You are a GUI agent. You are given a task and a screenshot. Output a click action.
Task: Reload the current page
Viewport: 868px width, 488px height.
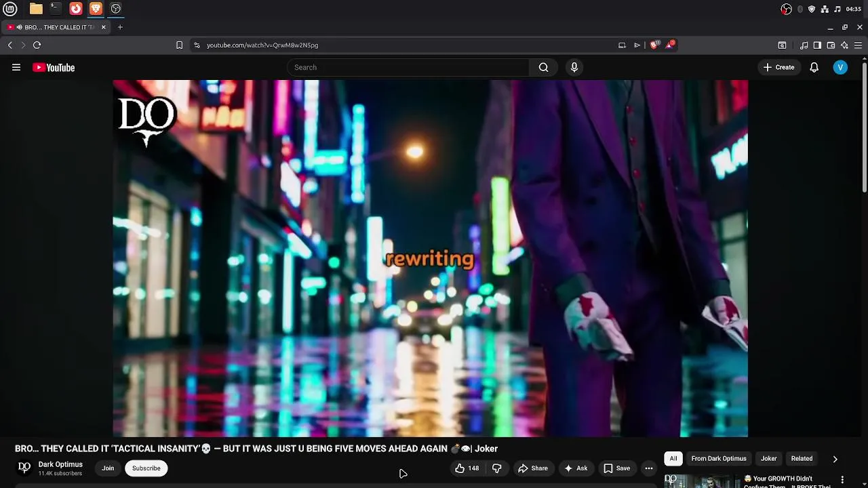pos(37,45)
